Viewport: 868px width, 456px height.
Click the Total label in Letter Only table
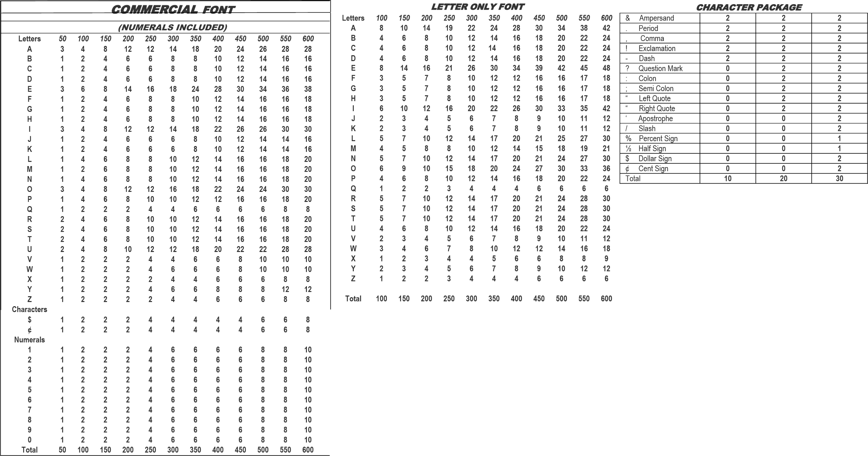coord(353,299)
